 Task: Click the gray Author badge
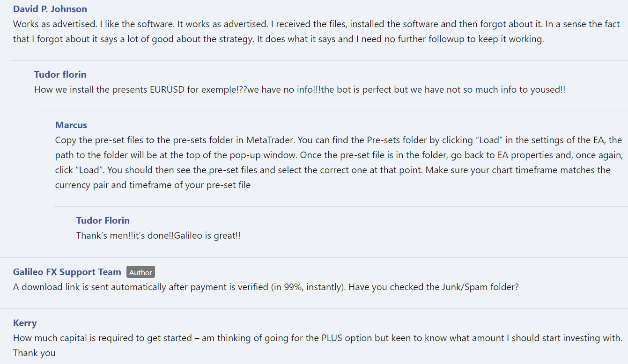click(x=140, y=272)
